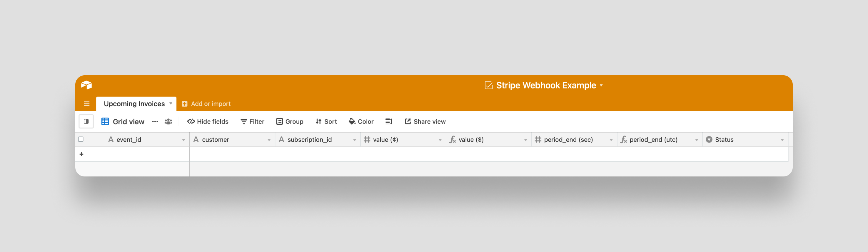This screenshot has width=868, height=252.
Task: Select the header row checkbox
Action: point(81,139)
